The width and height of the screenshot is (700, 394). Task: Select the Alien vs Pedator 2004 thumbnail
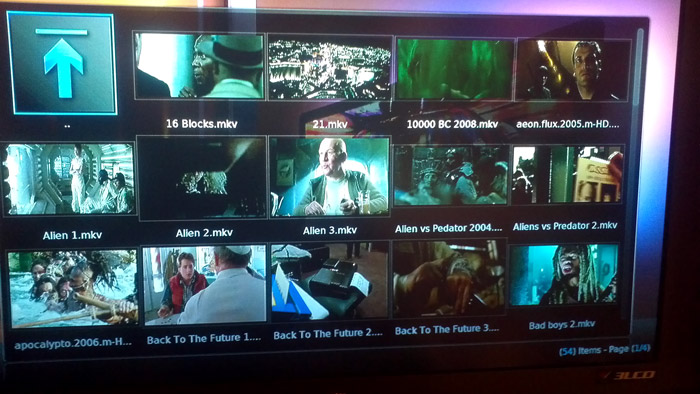pyautogui.click(x=451, y=175)
